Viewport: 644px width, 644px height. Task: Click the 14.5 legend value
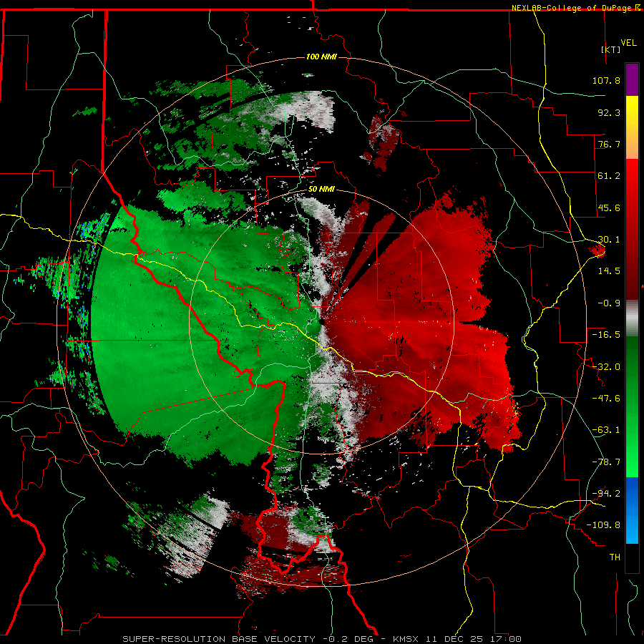[x=609, y=271]
